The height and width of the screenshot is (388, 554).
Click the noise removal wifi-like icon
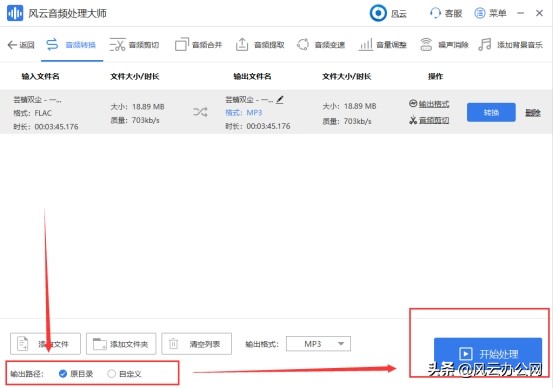426,45
